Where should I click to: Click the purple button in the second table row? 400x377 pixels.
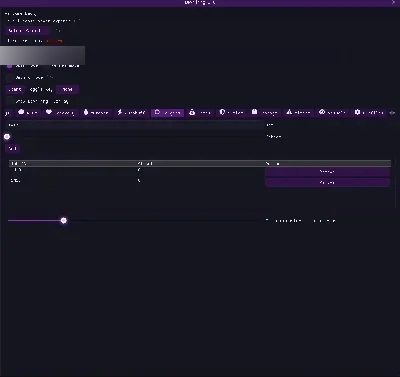coord(327,183)
